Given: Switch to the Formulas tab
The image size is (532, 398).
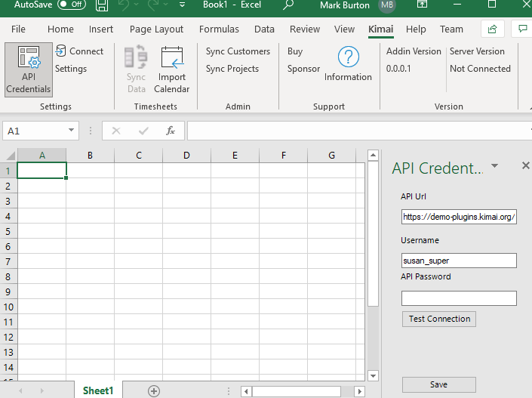Looking at the screenshot, I should [x=219, y=29].
